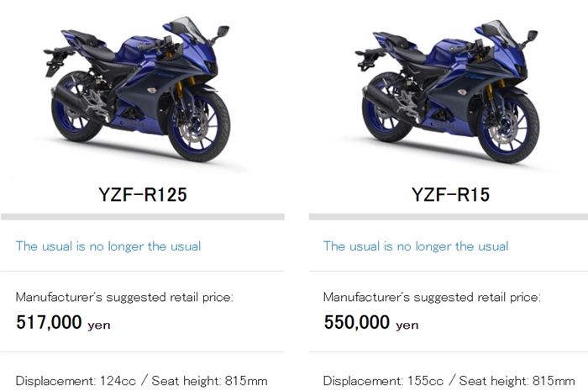
Task: Click the front wheel of the YZF-R15
Action: [509, 128]
